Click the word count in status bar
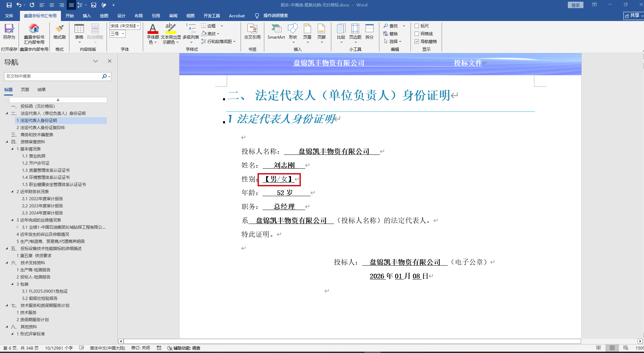The width and height of the screenshot is (644, 353). (59, 348)
